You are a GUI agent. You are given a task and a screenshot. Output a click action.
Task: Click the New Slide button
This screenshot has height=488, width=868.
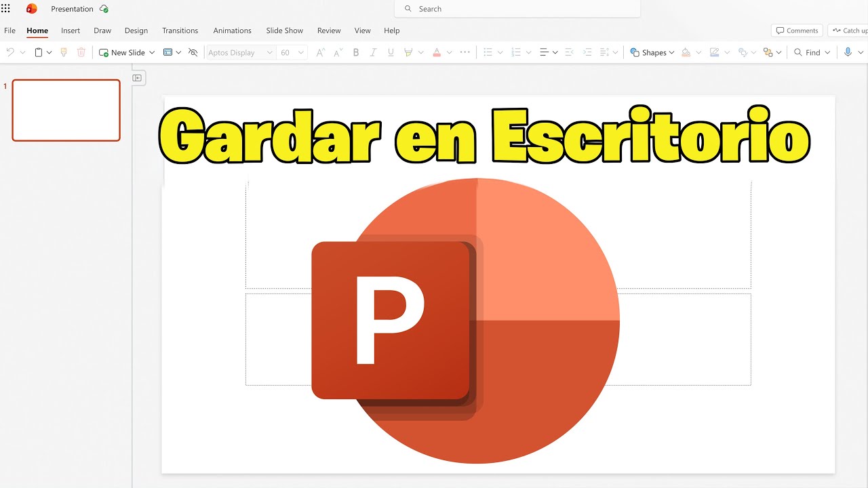pyautogui.click(x=122, y=52)
